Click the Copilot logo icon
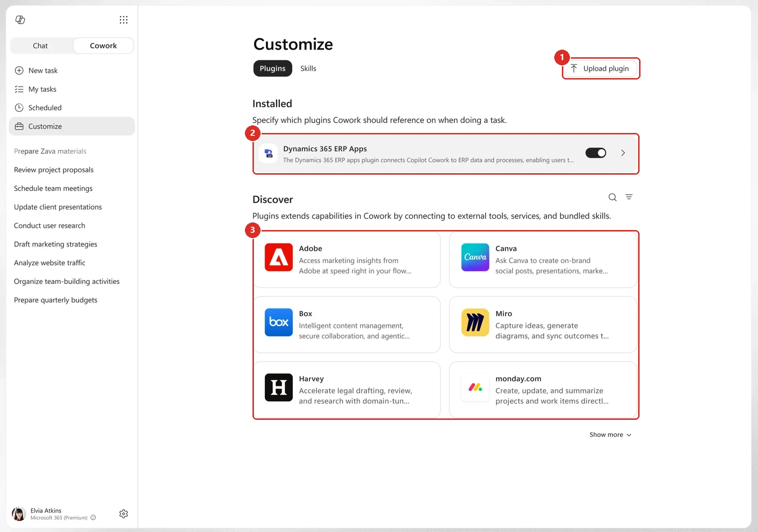Screen dimensions: 758x532 pyautogui.click(x=20, y=19)
